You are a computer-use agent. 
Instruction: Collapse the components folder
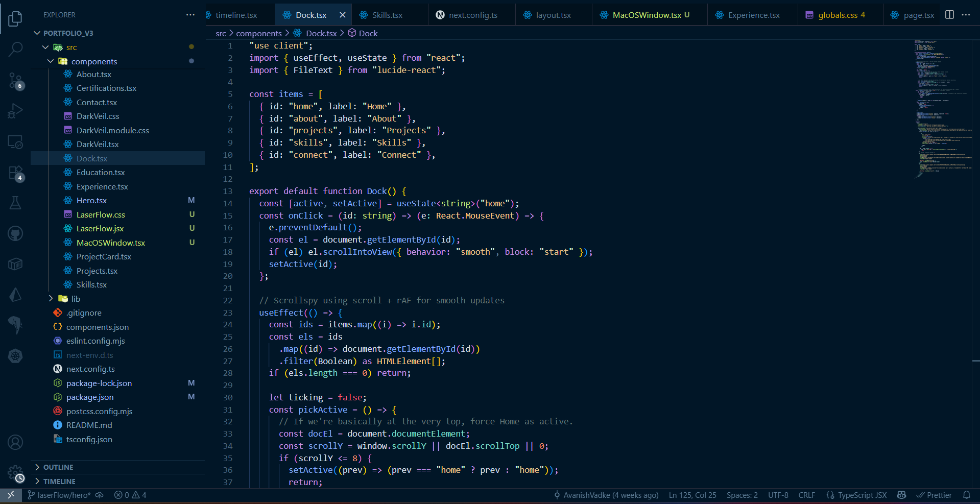(51, 61)
